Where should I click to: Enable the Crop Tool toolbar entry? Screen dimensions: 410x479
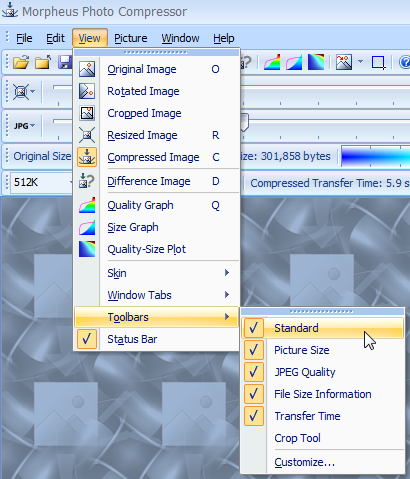click(x=297, y=438)
